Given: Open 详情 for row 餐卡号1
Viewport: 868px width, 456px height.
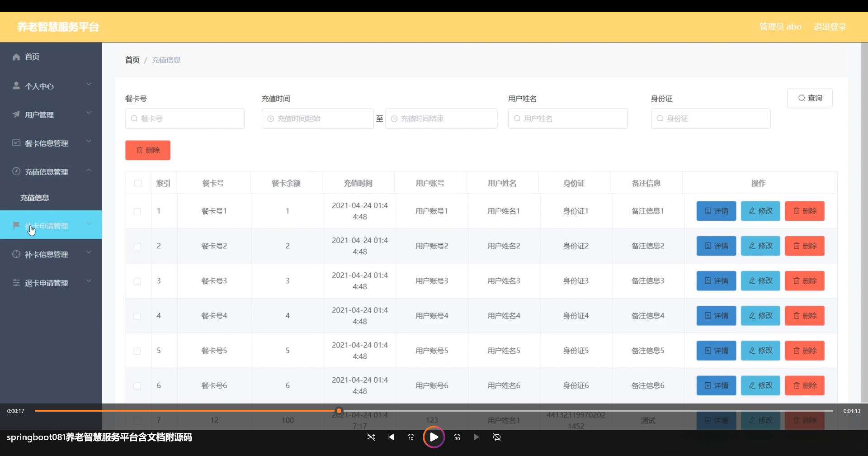Looking at the screenshot, I should 716,211.
